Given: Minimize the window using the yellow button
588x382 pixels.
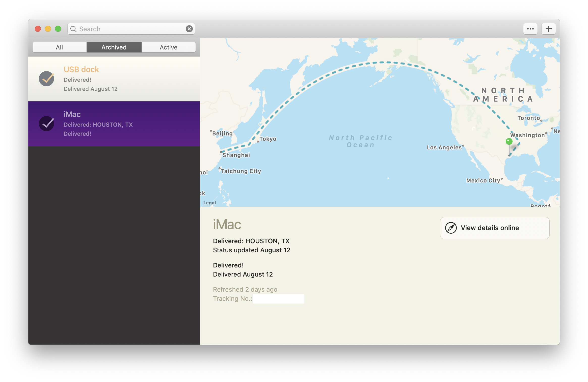Looking at the screenshot, I should pos(48,29).
